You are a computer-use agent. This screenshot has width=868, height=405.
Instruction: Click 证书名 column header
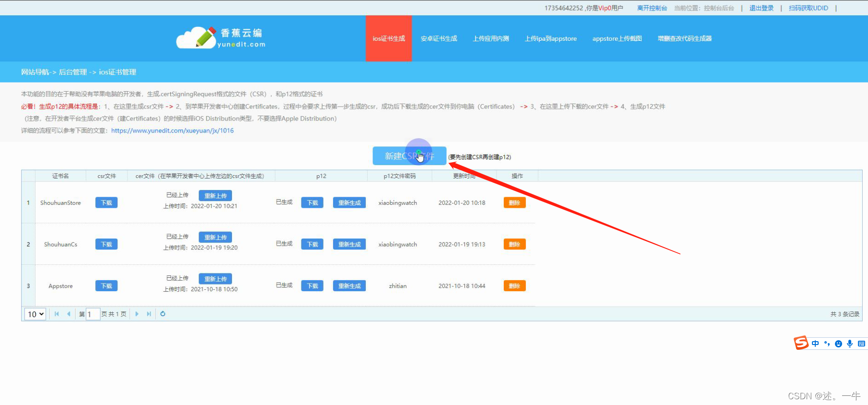(60, 176)
